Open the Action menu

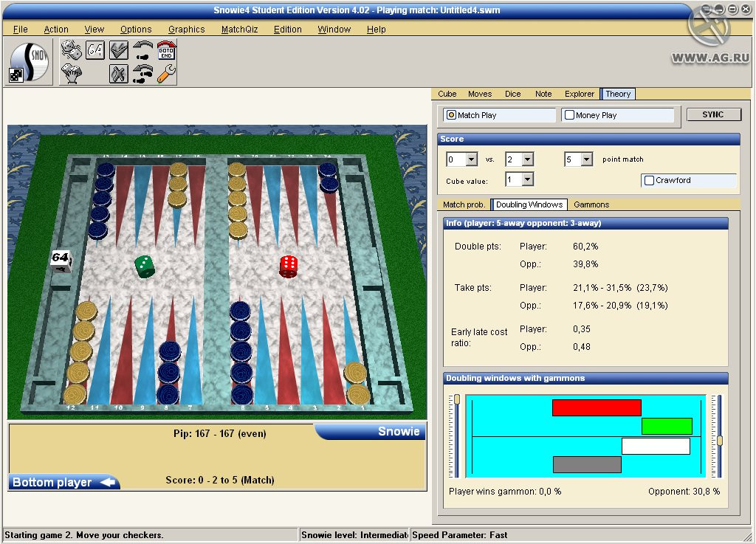(56, 30)
